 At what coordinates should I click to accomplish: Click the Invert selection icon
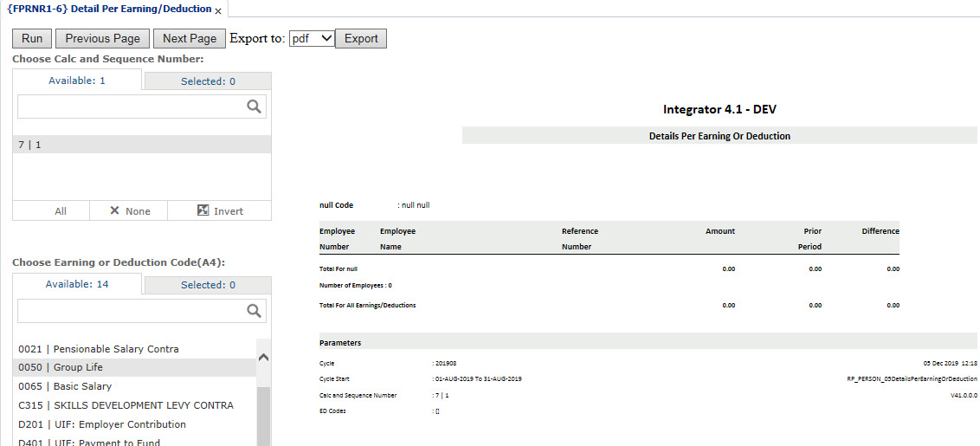(x=203, y=210)
